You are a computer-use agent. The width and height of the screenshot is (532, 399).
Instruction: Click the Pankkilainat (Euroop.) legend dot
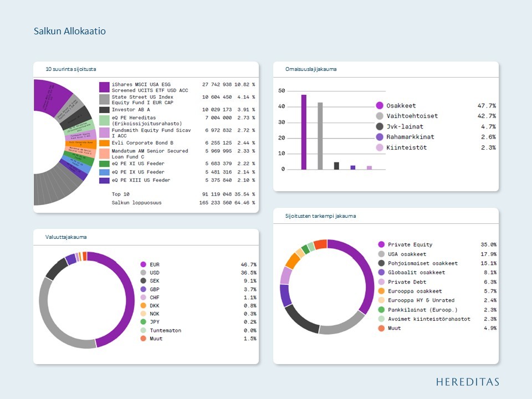click(x=381, y=309)
